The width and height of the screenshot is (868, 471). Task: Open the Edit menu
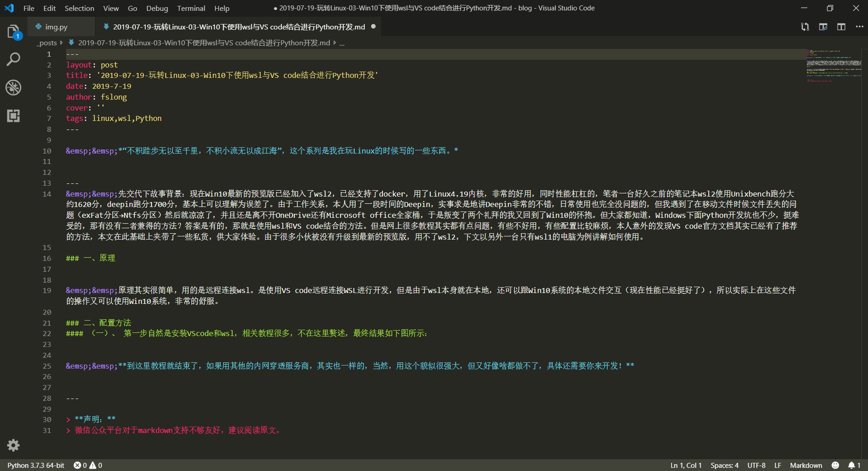(x=49, y=8)
